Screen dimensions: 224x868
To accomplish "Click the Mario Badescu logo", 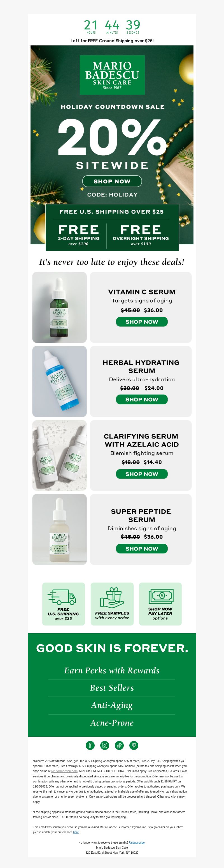I will point(112,75).
